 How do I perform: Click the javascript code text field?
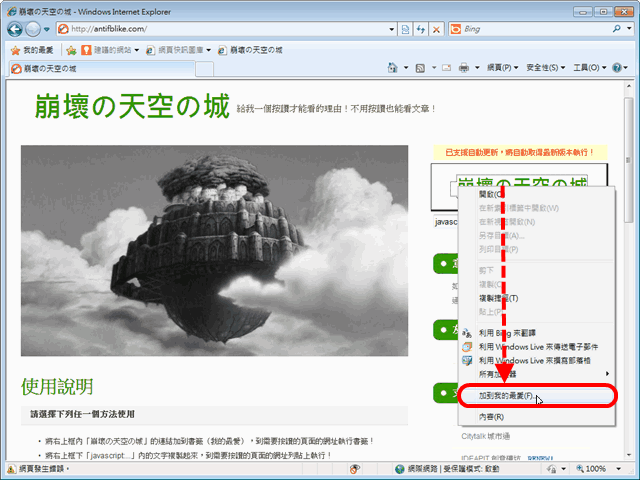(x=446, y=222)
